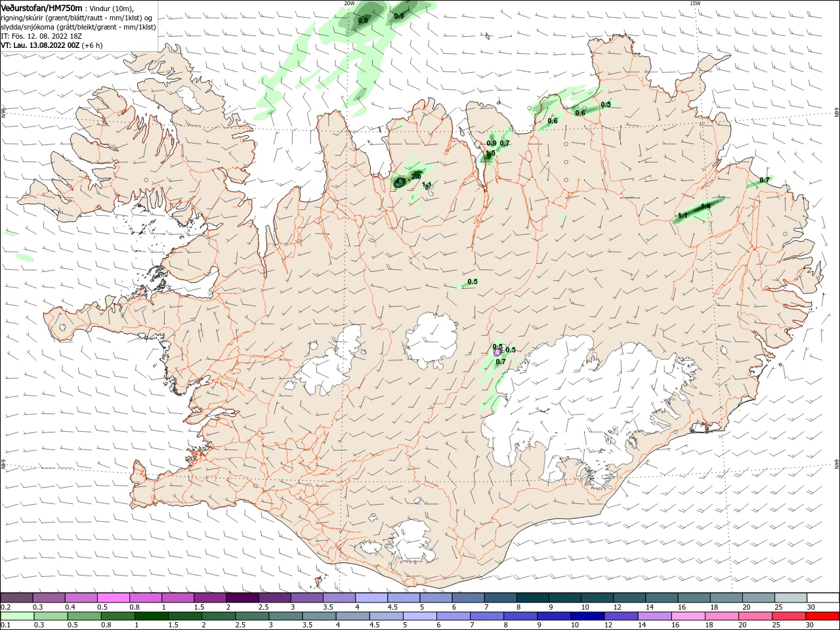Click the red 30 swatch in lower legend row
This screenshot has height=630, width=840.
[x=823, y=616]
